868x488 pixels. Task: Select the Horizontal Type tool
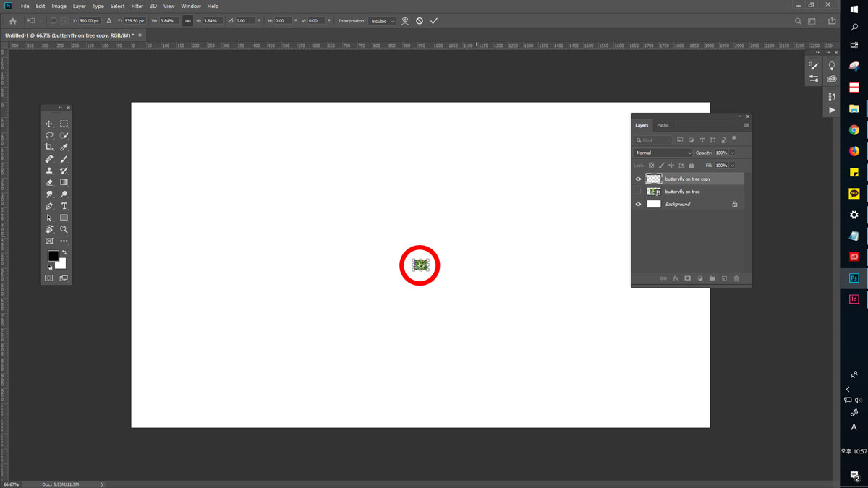(x=64, y=206)
